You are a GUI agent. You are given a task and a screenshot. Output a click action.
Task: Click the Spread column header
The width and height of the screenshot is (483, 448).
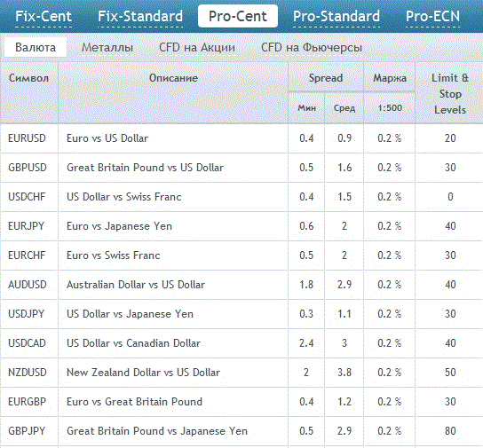[326, 78]
